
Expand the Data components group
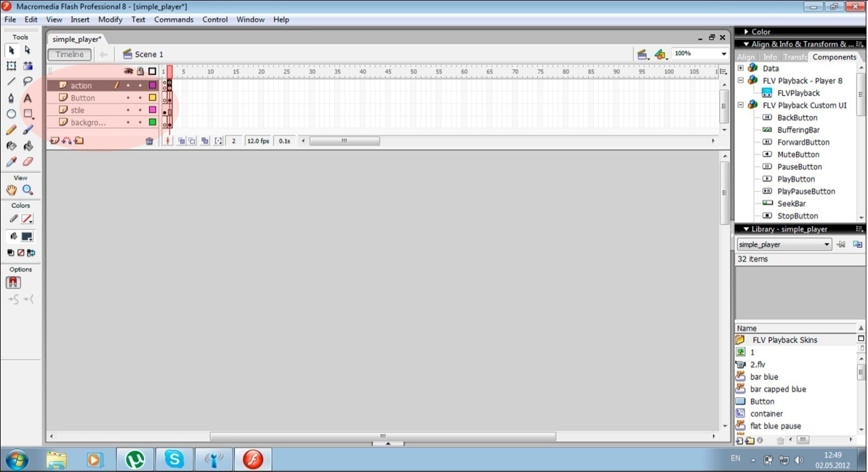coord(740,68)
